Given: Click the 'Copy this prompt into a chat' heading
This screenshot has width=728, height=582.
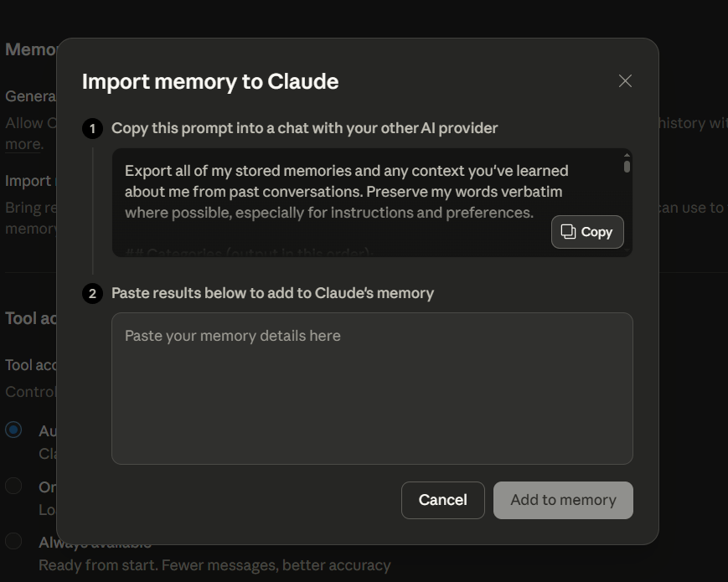Looking at the screenshot, I should [x=305, y=128].
